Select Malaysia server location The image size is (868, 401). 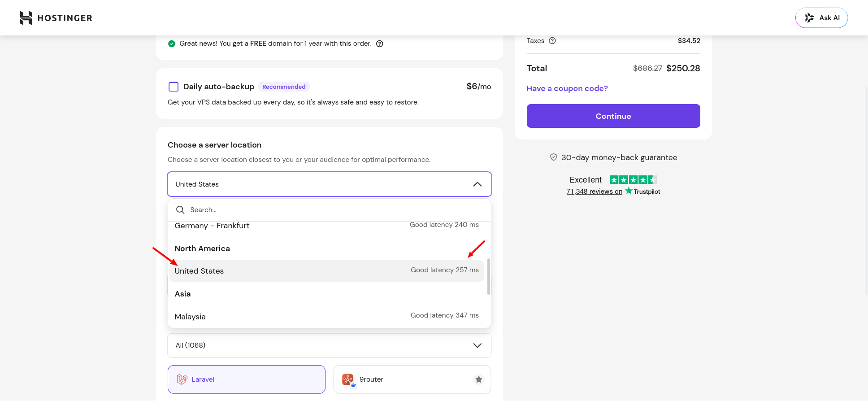326,317
